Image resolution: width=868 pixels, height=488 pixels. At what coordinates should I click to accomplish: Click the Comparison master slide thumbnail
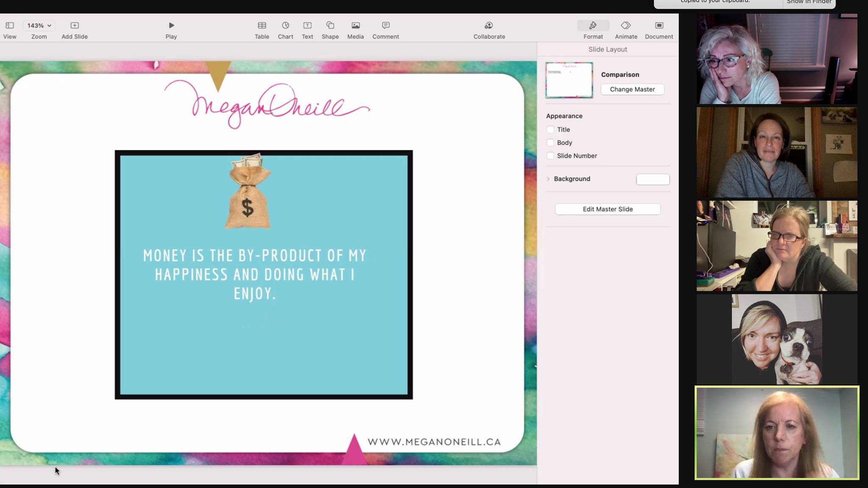point(569,80)
